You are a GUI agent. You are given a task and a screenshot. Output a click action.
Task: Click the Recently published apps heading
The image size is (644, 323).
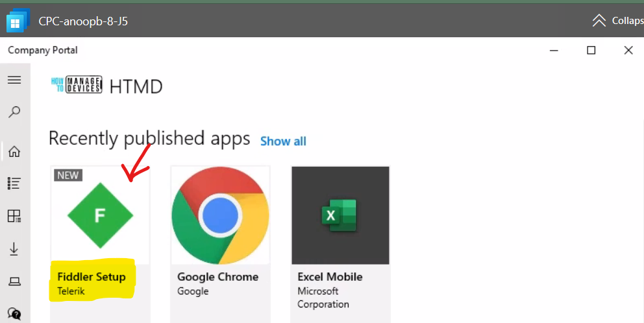tap(149, 138)
